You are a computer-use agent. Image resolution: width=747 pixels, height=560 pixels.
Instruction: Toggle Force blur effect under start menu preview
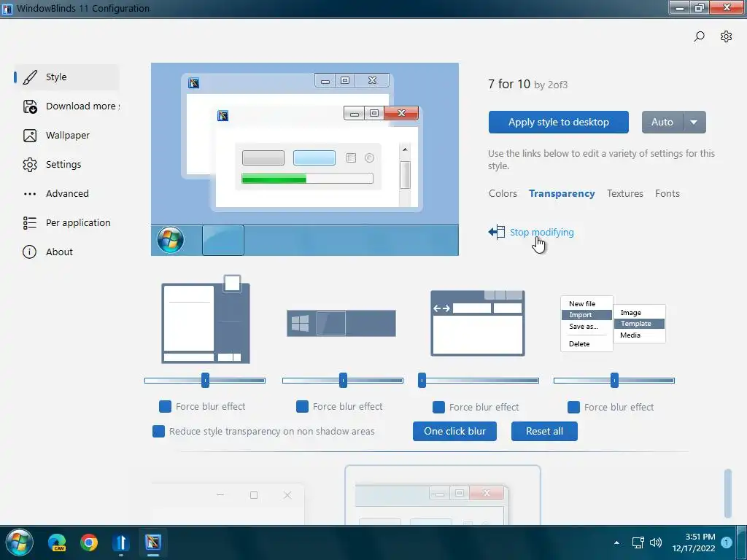(165, 407)
